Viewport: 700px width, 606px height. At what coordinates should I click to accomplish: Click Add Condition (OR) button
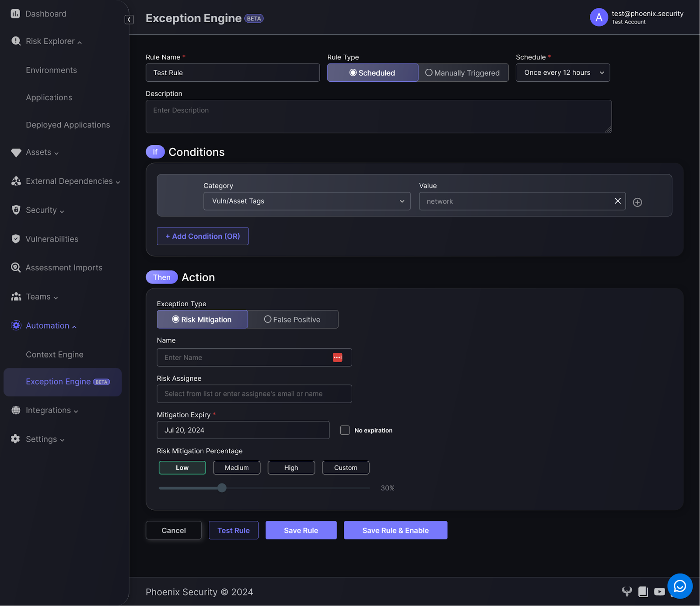[x=203, y=236]
